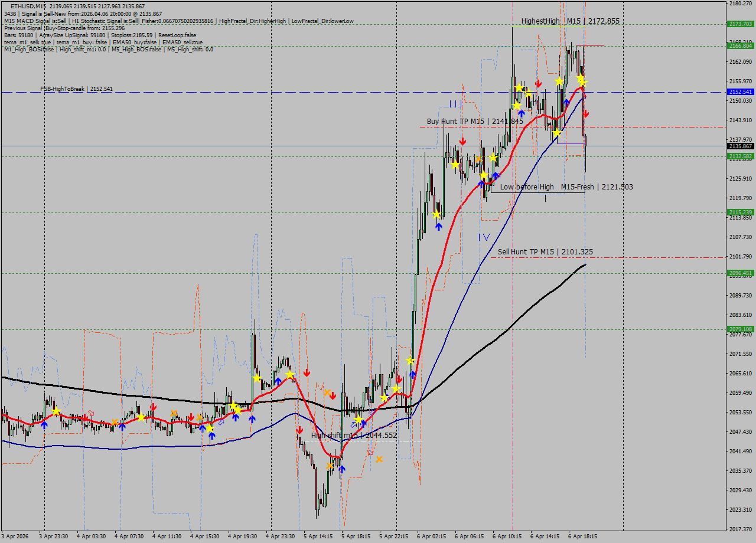Select the Low before High M15-Fresh label
Screen dimensions: 756x543
[x=566, y=187]
